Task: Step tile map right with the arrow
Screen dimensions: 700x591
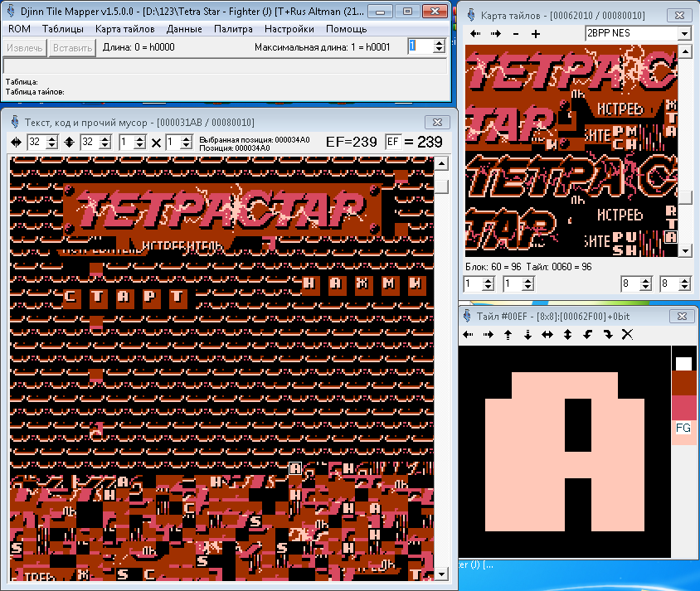Action: [495, 33]
